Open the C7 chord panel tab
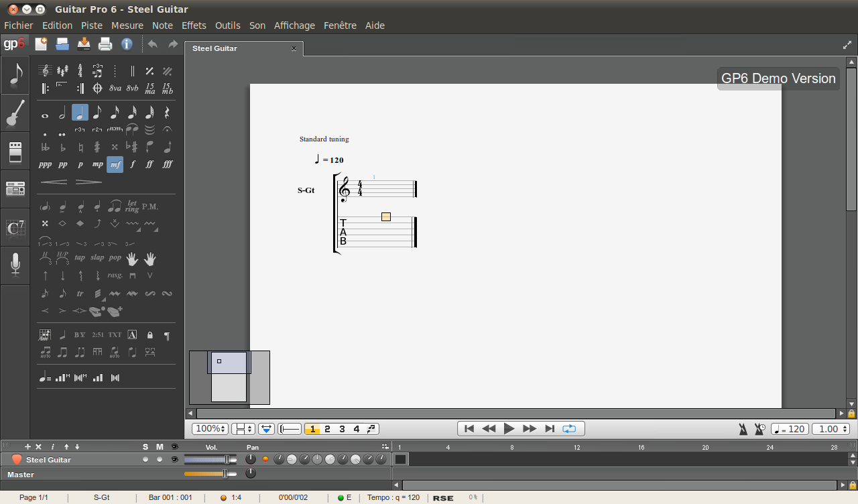858x504 pixels. 15,228
